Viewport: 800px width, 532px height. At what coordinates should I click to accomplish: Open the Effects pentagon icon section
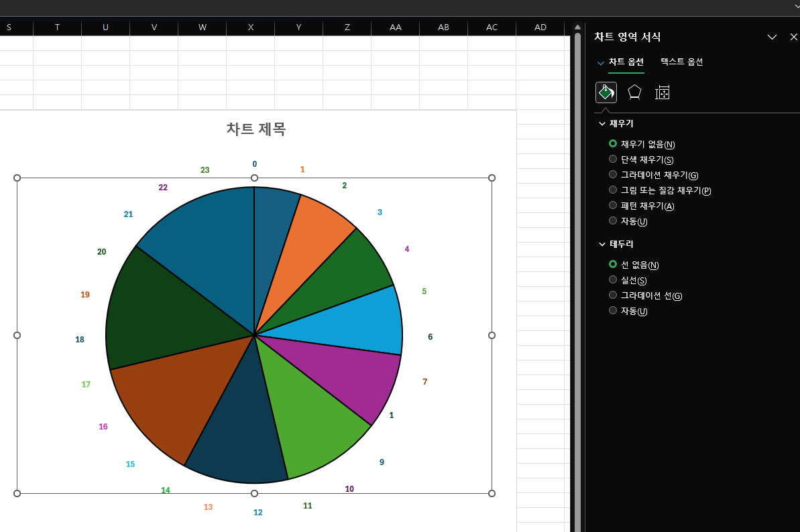coord(634,92)
